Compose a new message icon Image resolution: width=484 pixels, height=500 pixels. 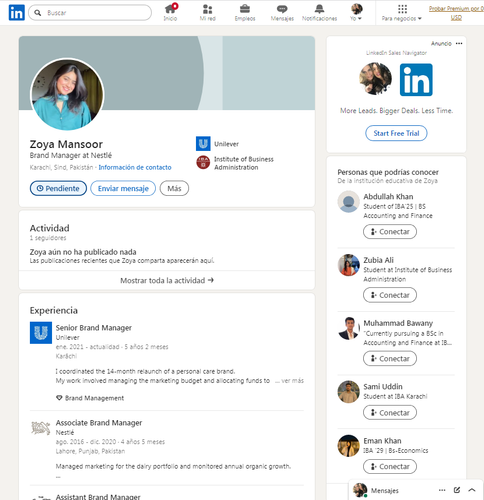click(457, 490)
